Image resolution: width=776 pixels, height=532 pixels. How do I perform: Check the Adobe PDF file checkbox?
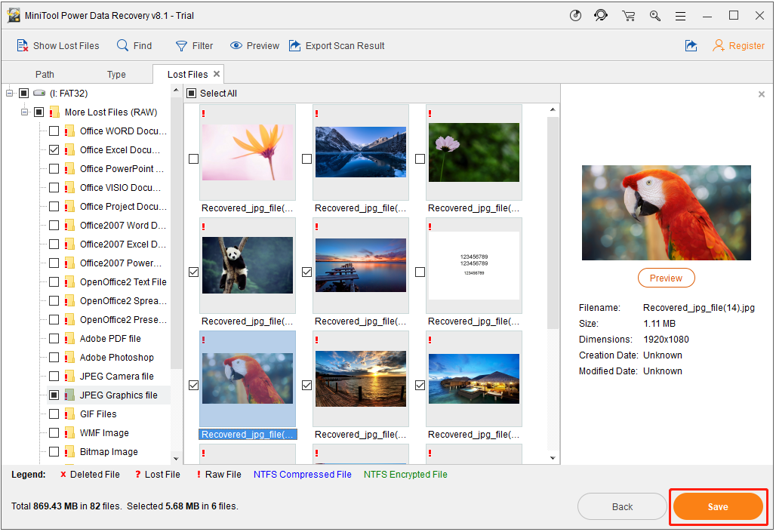coord(54,339)
